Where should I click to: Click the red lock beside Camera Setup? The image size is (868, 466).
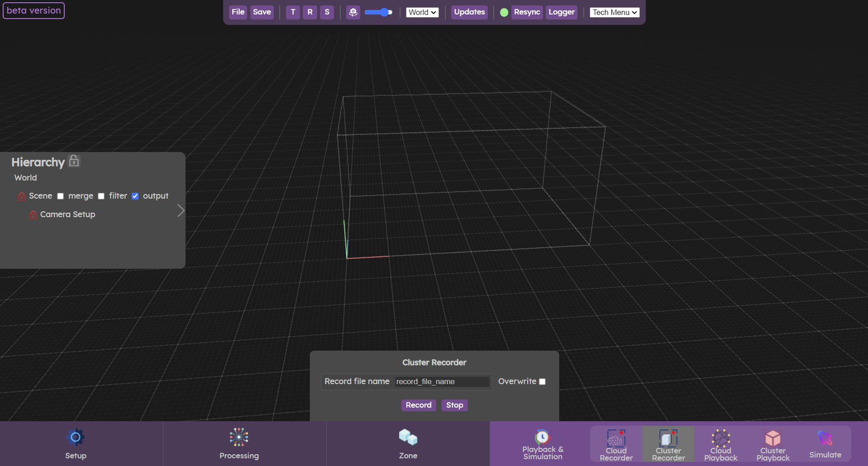[x=33, y=215]
